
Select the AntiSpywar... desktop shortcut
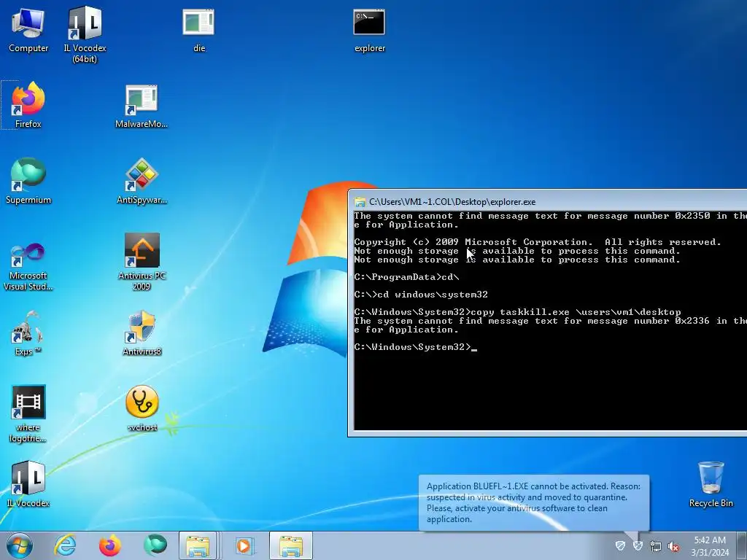tap(142, 181)
